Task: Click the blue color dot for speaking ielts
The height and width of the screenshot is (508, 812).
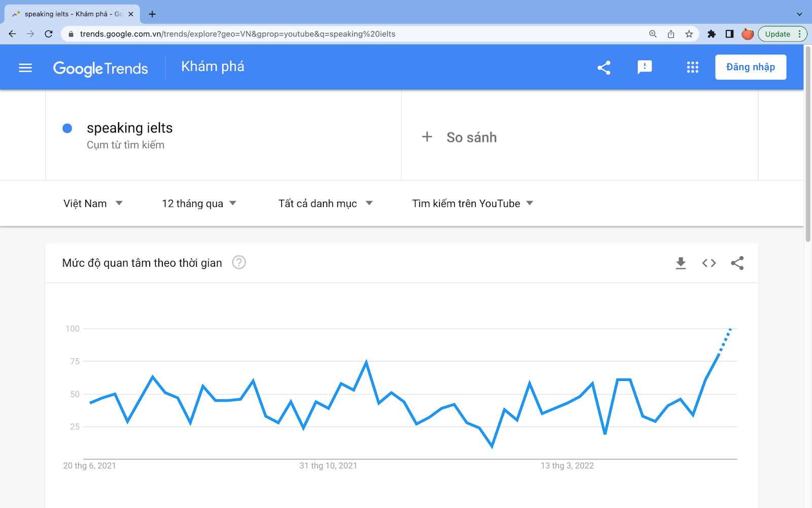Action: (x=67, y=128)
